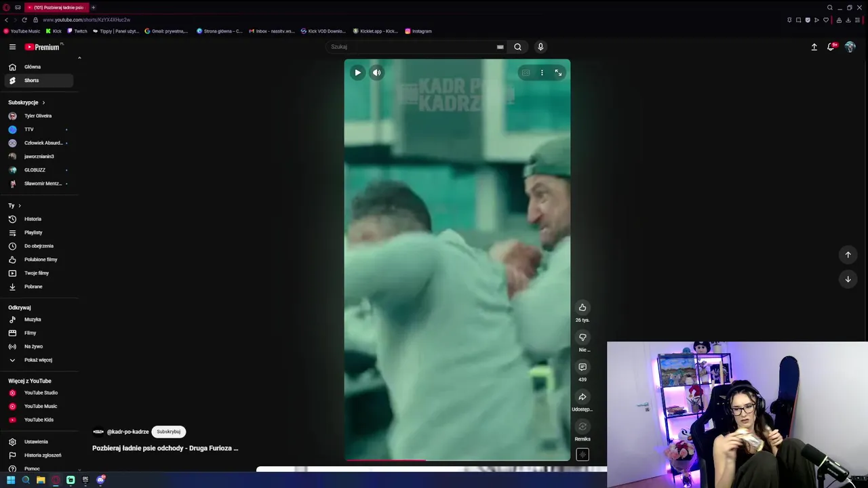Screen dimensions: 868x488
Task: Open Ustawienia settings
Action: (x=39, y=442)
